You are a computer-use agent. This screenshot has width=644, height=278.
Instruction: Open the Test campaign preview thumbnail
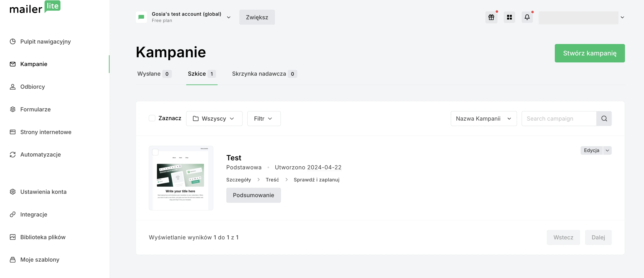pyautogui.click(x=181, y=180)
